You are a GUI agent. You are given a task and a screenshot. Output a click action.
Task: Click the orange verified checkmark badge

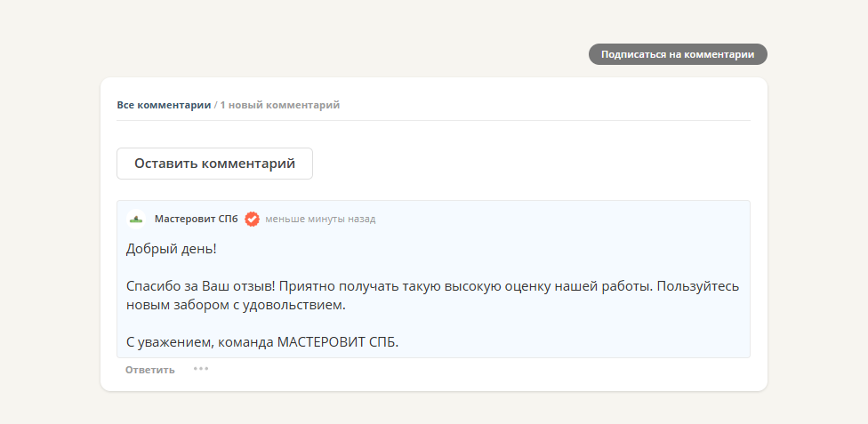coord(252,219)
